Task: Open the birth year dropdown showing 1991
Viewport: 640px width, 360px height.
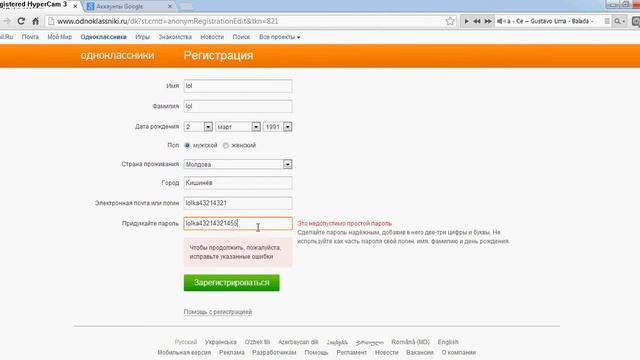Action: click(x=278, y=127)
